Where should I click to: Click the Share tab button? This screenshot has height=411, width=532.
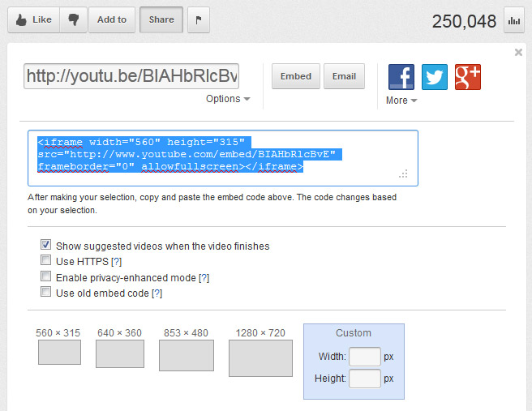161,19
